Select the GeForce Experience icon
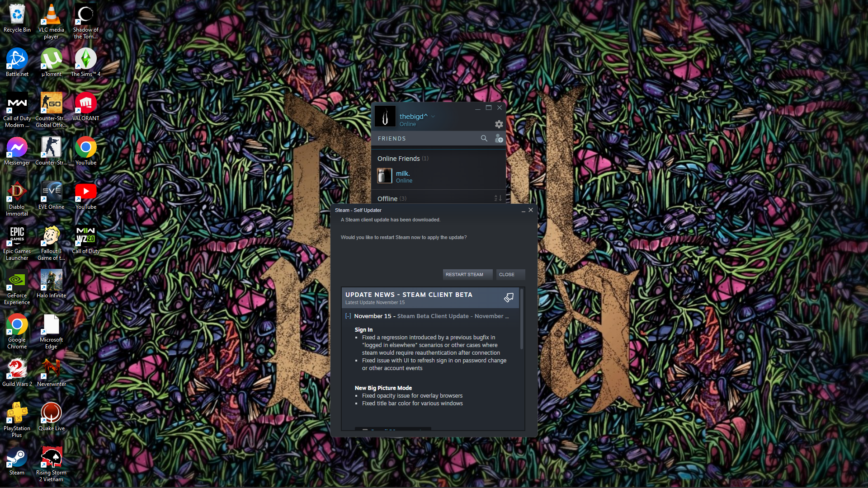This screenshot has width=868, height=488. pyautogui.click(x=17, y=287)
